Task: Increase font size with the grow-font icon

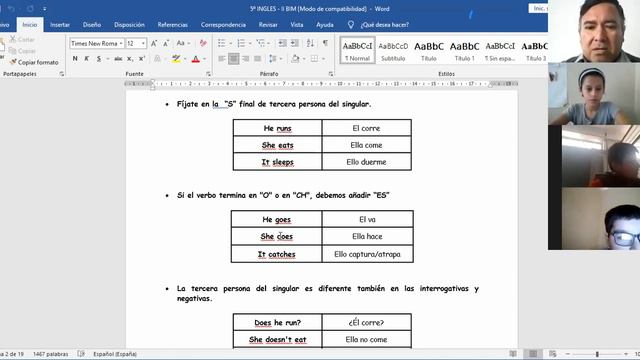Action: point(154,43)
